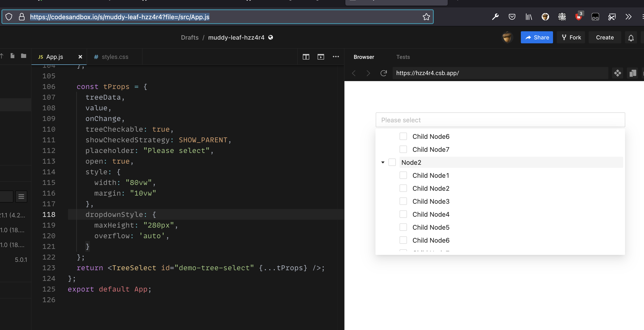
Task: Collapse the Node2 tree branch
Action: coord(383,162)
